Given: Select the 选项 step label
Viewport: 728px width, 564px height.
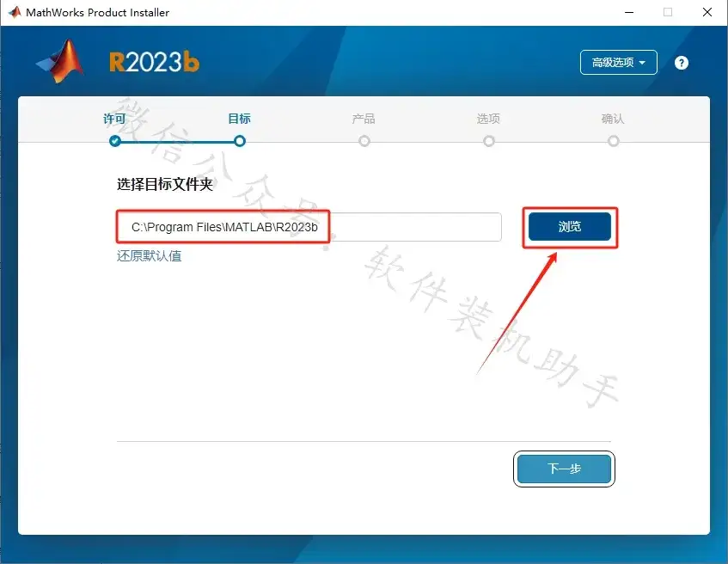Looking at the screenshot, I should 488,119.
